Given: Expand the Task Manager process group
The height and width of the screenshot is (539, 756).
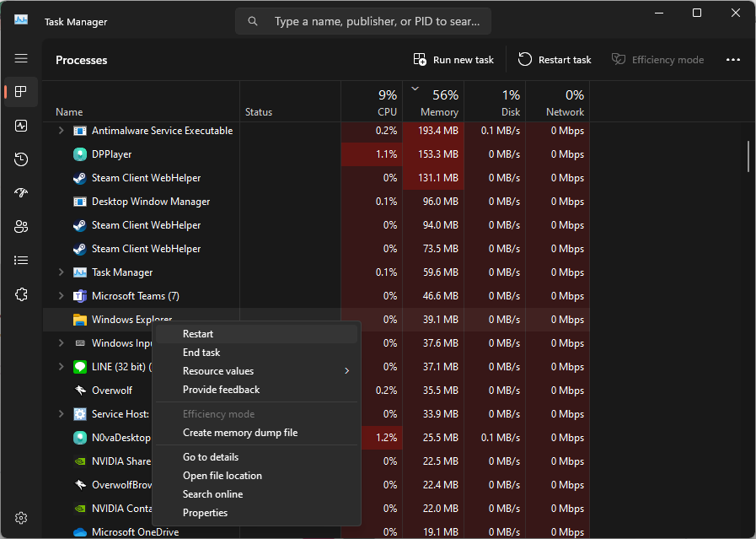Looking at the screenshot, I should pos(61,272).
